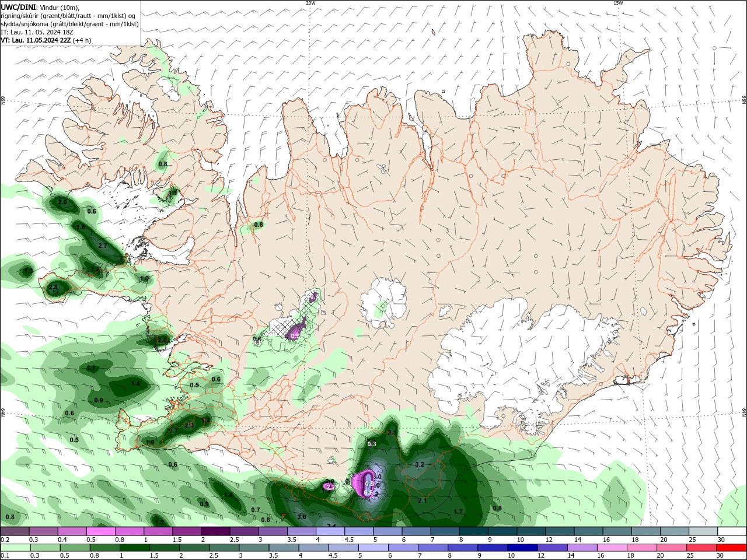747x560 pixels.
Task: Select the light pink lower swatch labeled 16
Action: [x=611, y=548]
